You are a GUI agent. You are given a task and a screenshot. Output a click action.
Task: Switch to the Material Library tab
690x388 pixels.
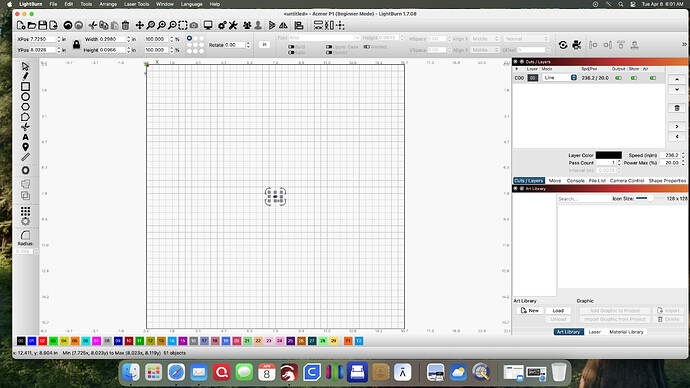pyautogui.click(x=626, y=332)
